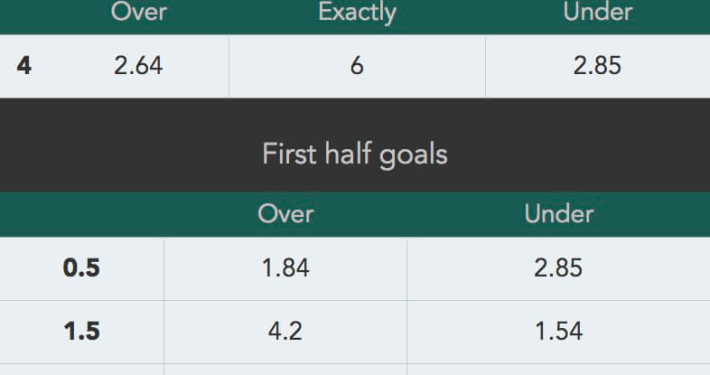This screenshot has width=710, height=375.
Task: Click the Exactly column header
Action: pos(357,12)
